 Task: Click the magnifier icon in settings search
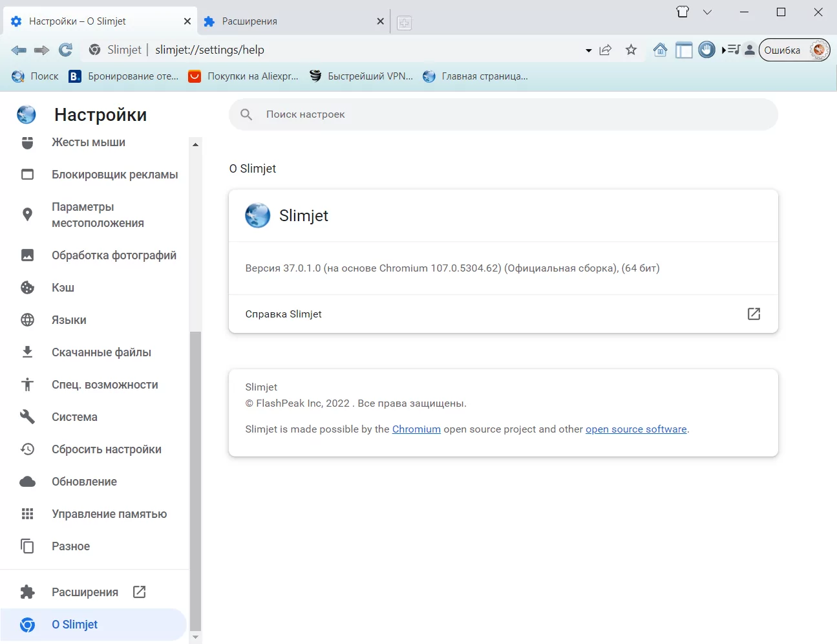tap(246, 114)
